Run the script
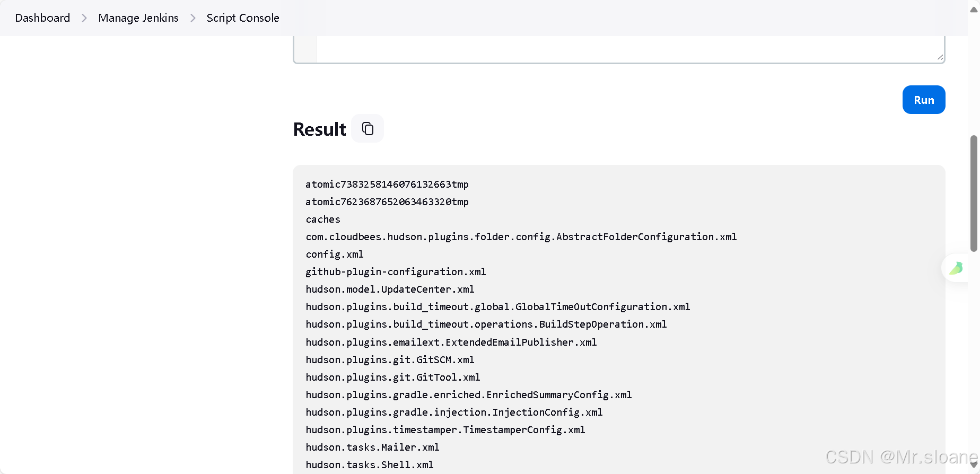 [x=923, y=100]
